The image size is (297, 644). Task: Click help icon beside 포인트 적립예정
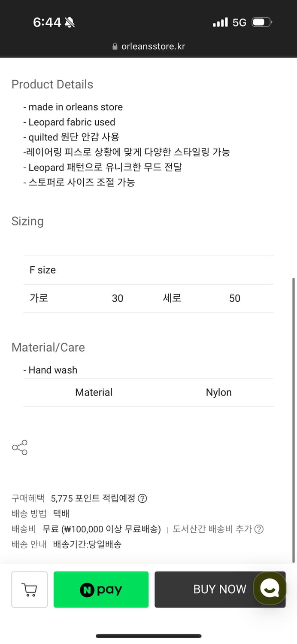tap(142, 498)
